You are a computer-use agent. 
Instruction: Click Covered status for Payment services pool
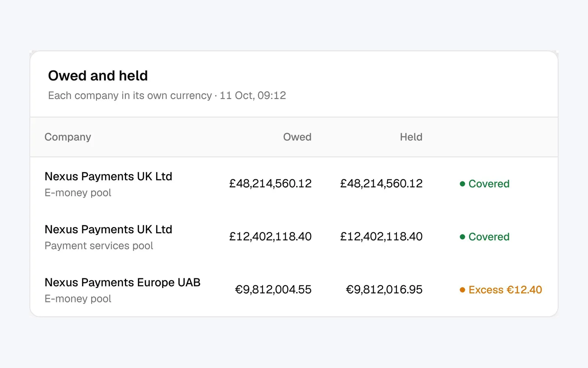tap(489, 237)
